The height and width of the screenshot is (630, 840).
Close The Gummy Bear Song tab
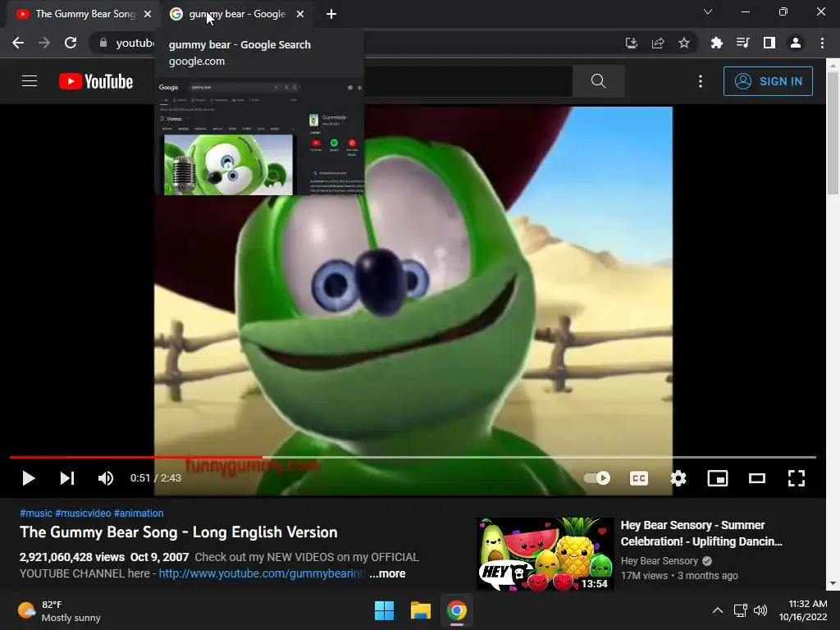tap(148, 14)
